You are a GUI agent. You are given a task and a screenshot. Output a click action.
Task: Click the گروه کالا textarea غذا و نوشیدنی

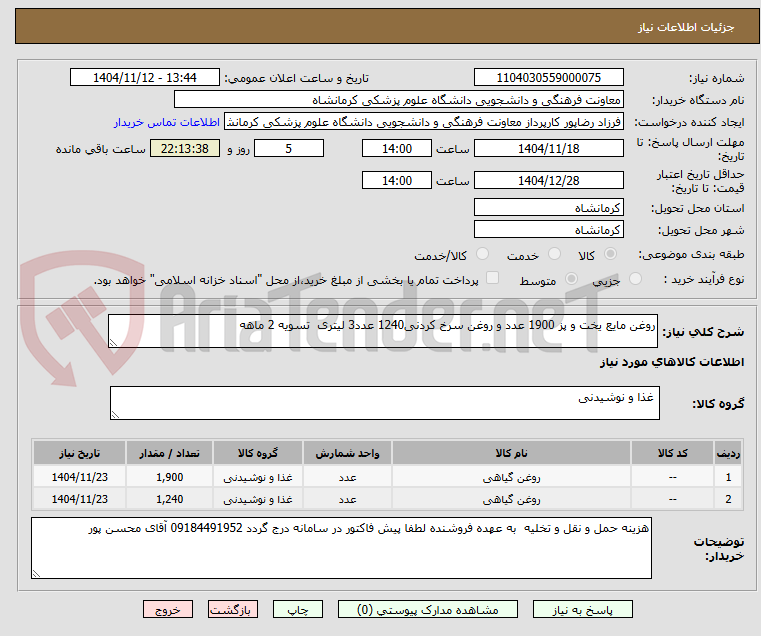384,403
